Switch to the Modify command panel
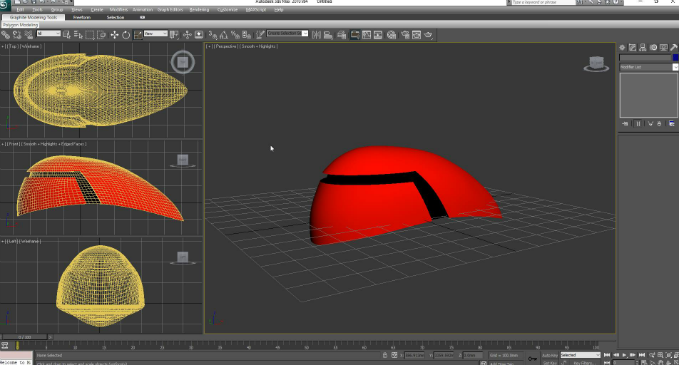This screenshot has height=365, width=679. (633, 48)
